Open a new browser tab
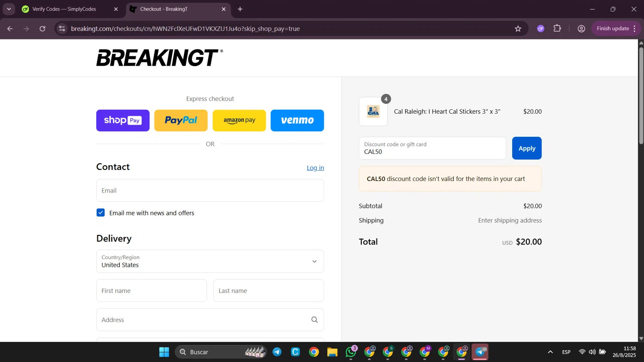This screenshot has width=644, height=362. click(x=240, y=9)
